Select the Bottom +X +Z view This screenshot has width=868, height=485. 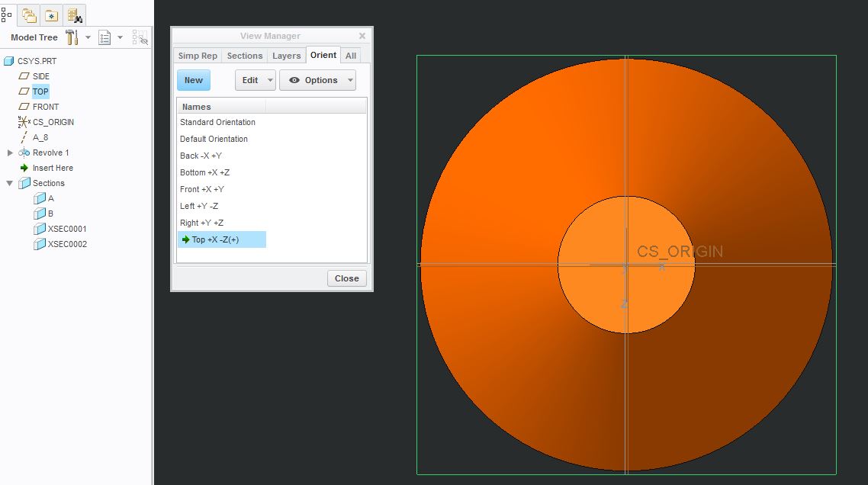[205, 172]
